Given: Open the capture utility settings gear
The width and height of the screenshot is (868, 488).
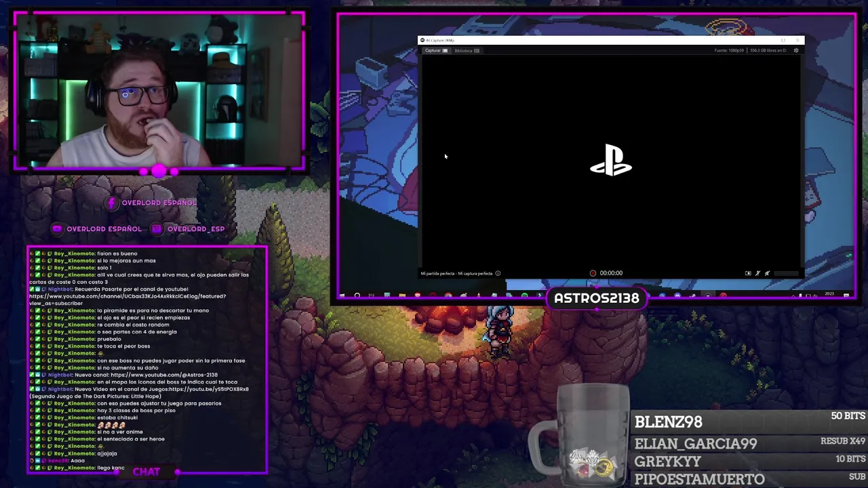Looking at the screenshot, I should click(x=796, y=51).
